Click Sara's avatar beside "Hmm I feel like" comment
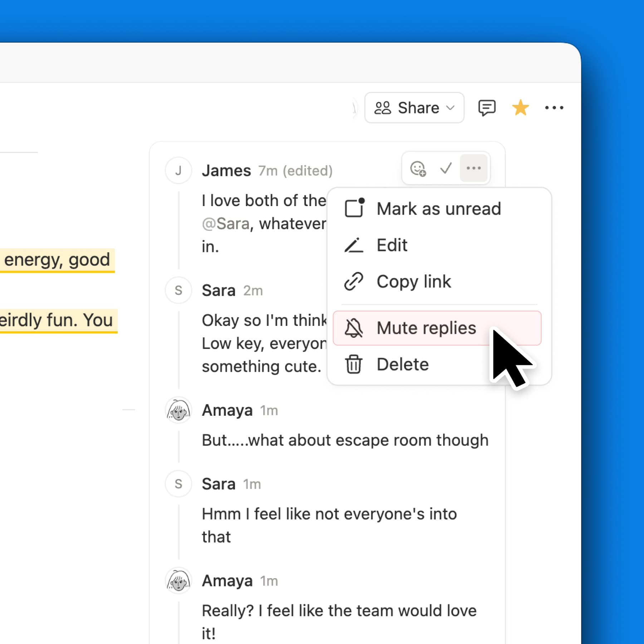 [x=179, y=484]
